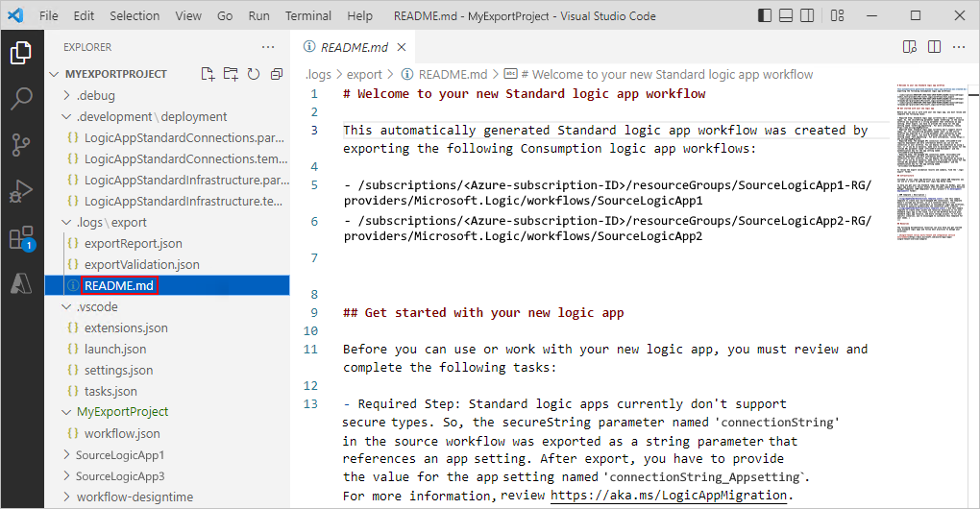
Task: Open the Run and Debug view
Action: point(20,191)
